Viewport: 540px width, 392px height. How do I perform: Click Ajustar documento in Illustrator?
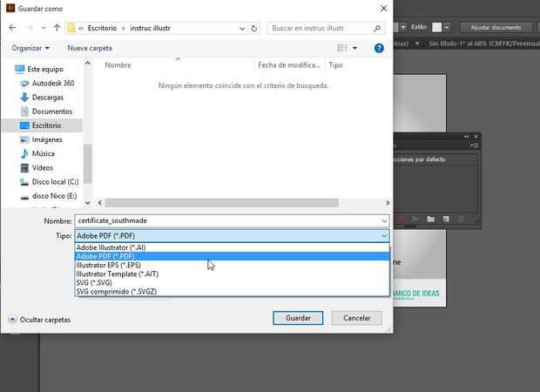(x=496, y=28)
